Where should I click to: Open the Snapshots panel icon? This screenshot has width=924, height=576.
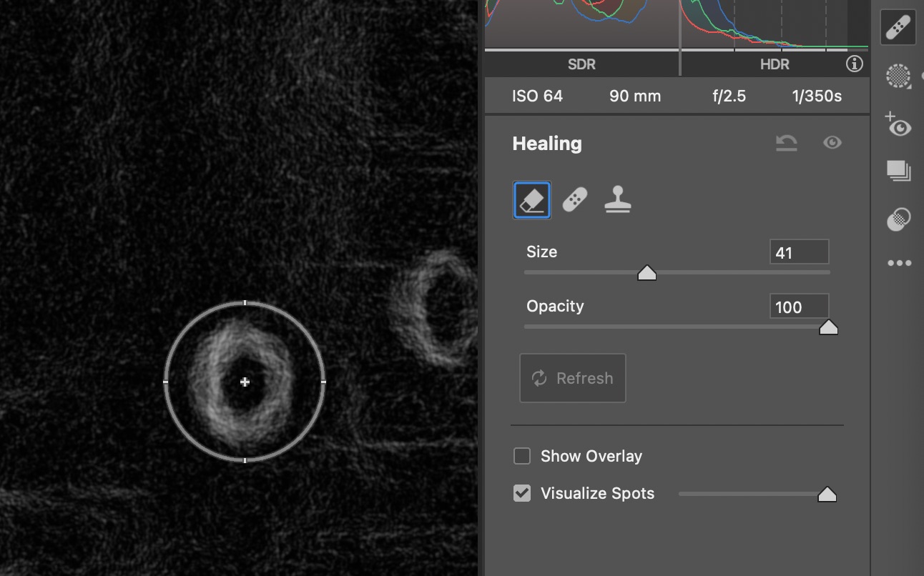pos(898,171)
